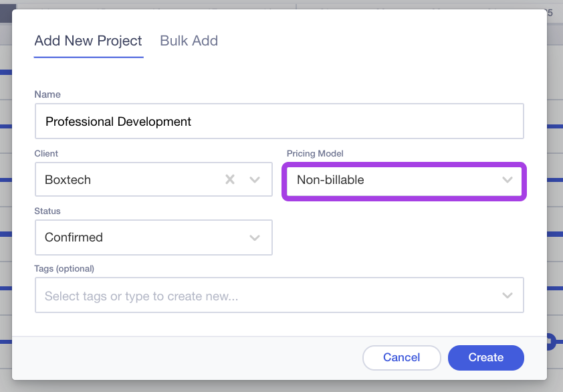Viewport: 563px width, 392px height.
Task: Expand the Status dropdown chevron
Action: point(255,237)
